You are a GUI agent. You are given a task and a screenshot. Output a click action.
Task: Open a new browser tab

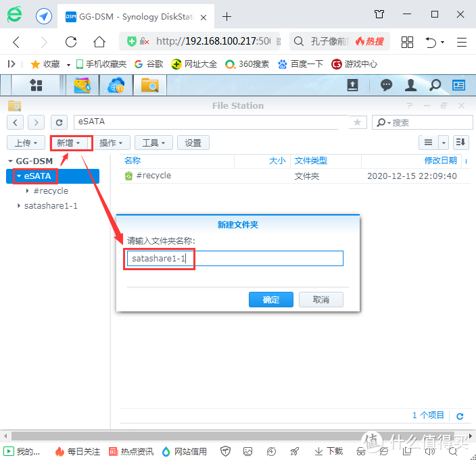pyautogui.click(x=227, y=16)
